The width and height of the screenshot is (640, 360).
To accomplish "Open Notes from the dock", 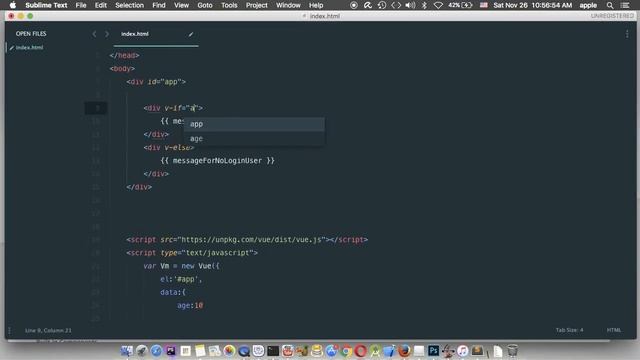I will [200, 351].
